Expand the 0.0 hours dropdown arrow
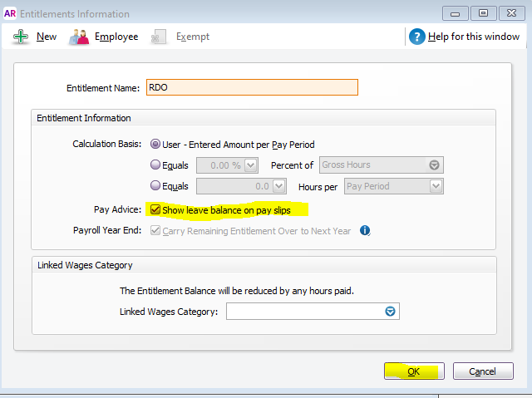532x398 pixels. coord(279,186)
